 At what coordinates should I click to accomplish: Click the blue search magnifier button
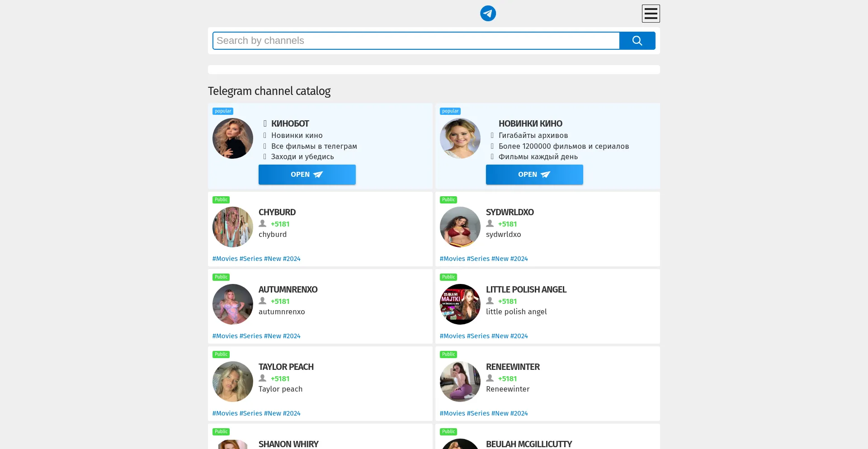point(637,41)
